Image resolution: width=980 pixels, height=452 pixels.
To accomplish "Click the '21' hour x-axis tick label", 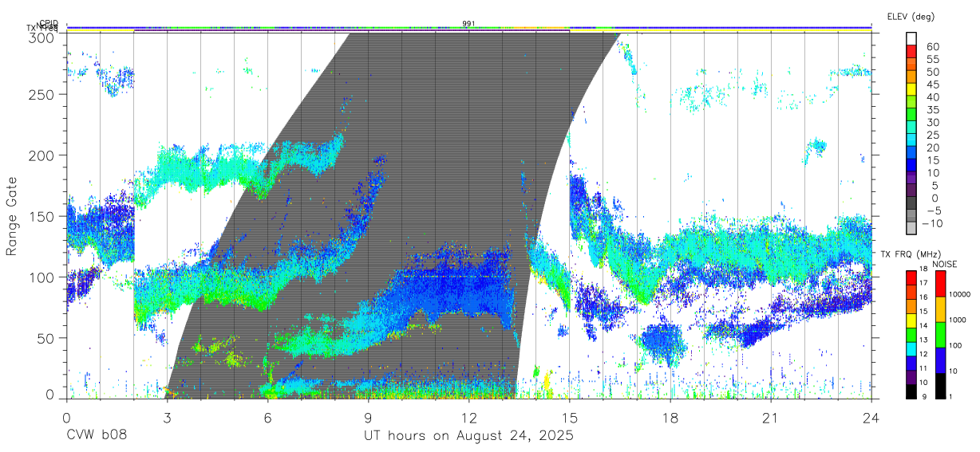I will [771, 418].
